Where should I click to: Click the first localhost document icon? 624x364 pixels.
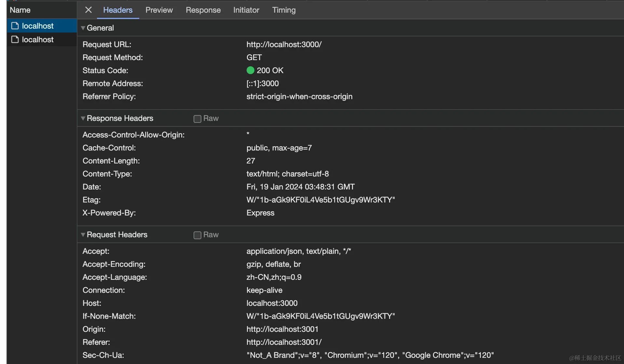15,26
